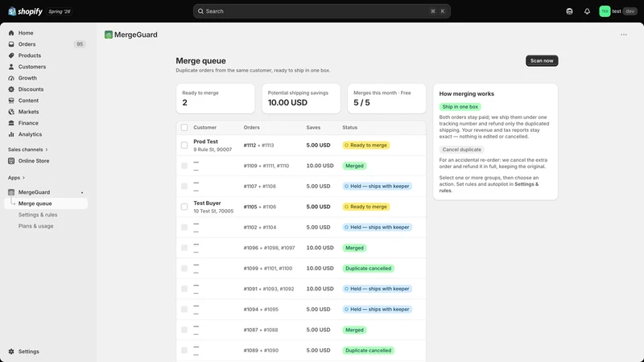Click the MergeGuard app icon in sidebar

(x=11, y=192)
